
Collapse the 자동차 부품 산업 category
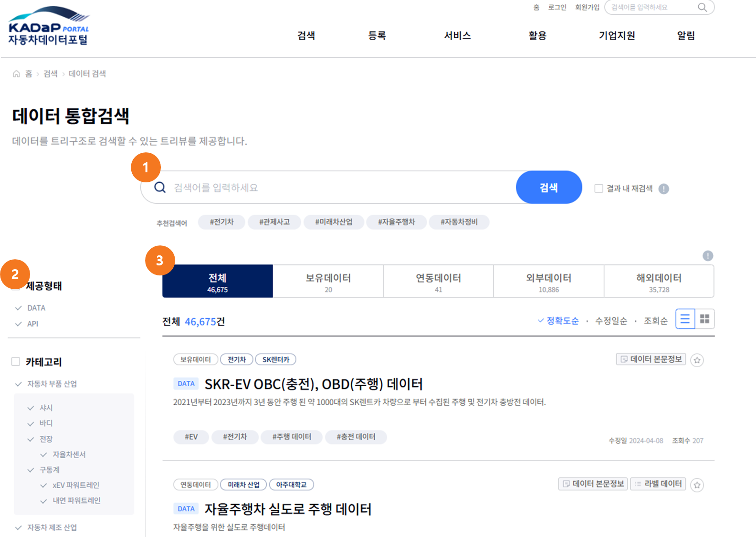[18, 384]
